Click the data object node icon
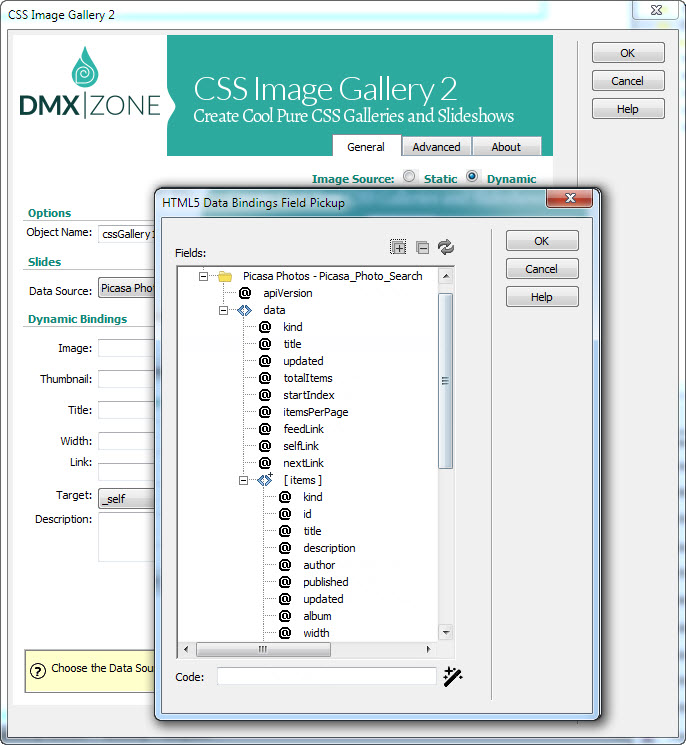The width and height of the screenshot is (686, 745). point(244,310)
